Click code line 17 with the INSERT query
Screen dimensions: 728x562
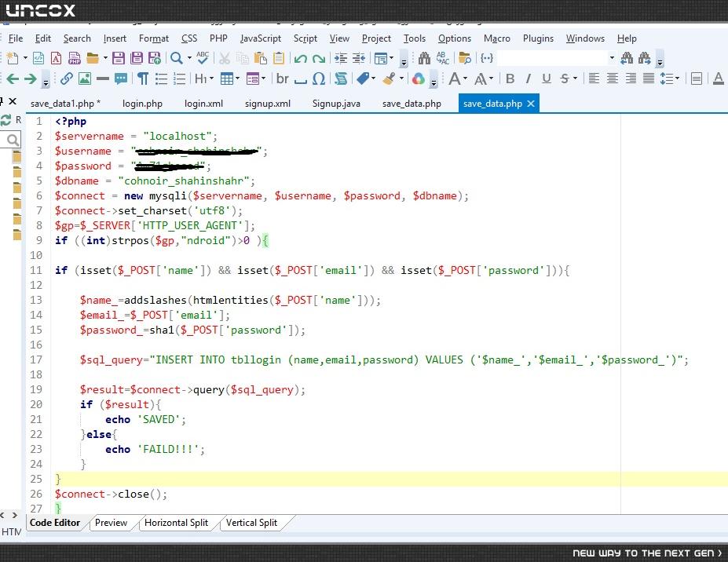point(383,359)
